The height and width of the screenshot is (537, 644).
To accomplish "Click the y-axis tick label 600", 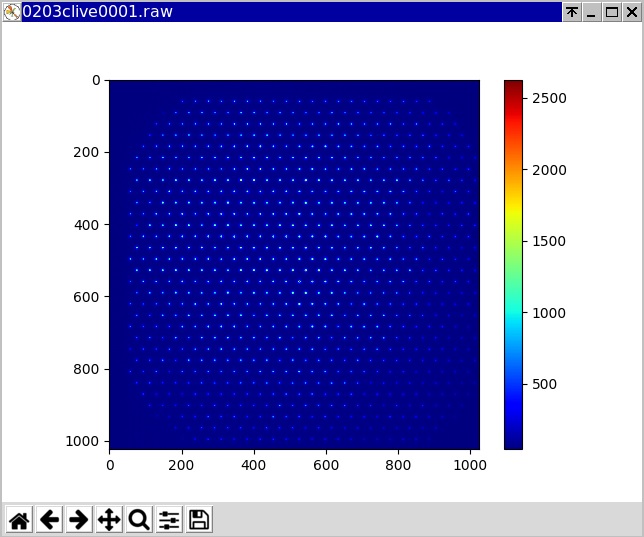I will click(x=88, y=297).
